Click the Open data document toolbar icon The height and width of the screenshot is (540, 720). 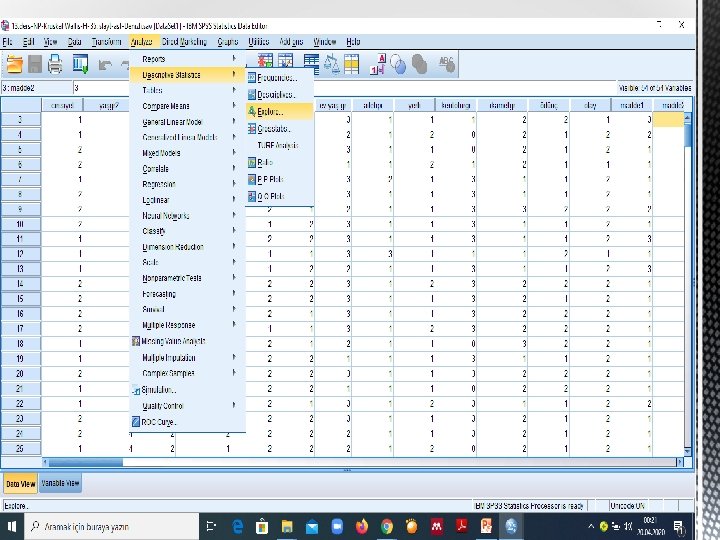tap(14, 64)
